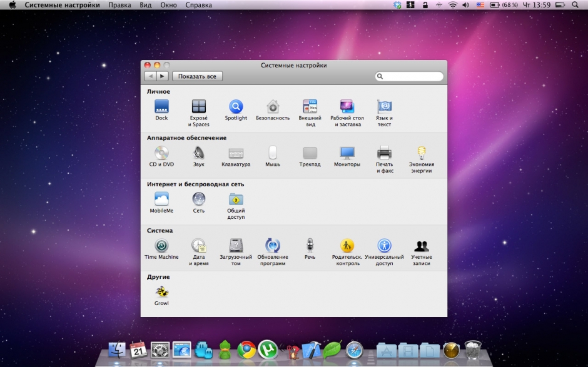The image size is (588, 367).
Task: Open Безопасность security settings
Action: (x=273, y=110)
